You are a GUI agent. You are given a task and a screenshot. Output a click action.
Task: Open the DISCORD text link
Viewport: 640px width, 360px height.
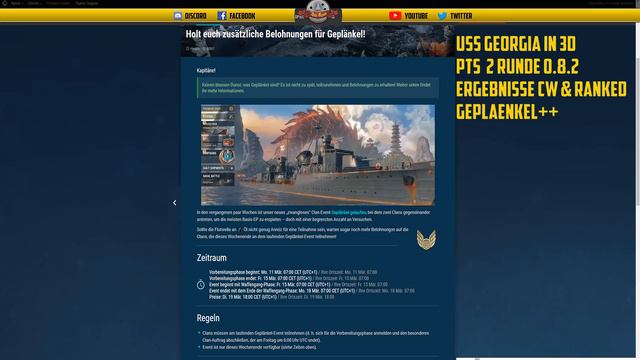tap(196, 16)
